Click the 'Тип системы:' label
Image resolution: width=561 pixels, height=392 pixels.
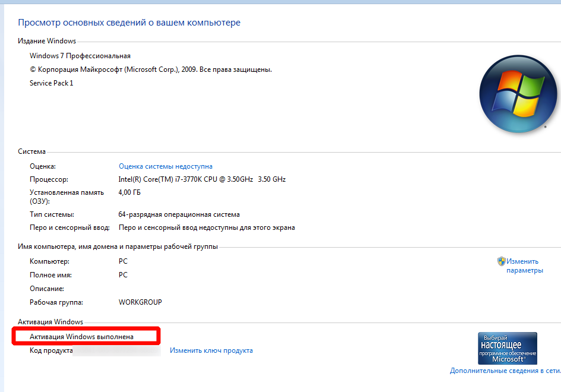pyautogui.click(x=52, y=214)
